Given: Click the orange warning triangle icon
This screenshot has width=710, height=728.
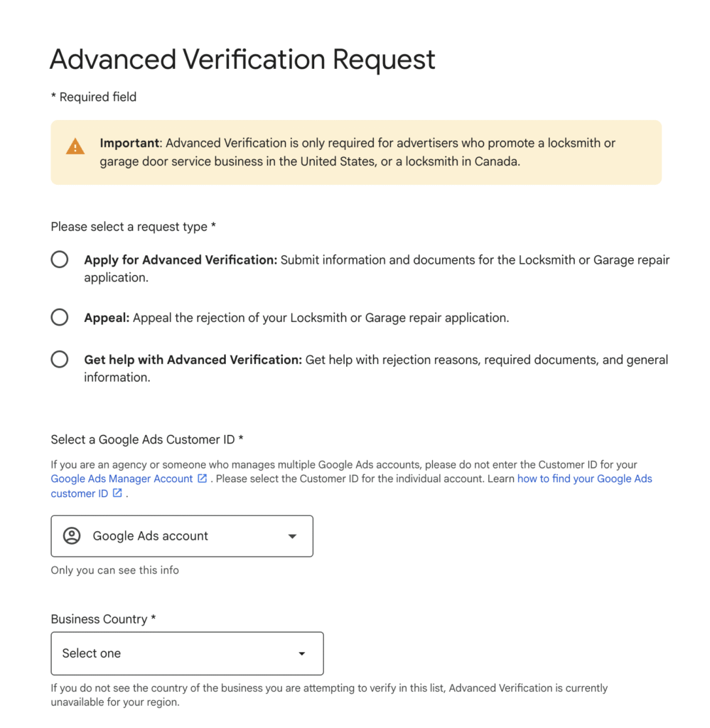Looking at the screenshot, I should pyautogui.click(x=75, y=147).
